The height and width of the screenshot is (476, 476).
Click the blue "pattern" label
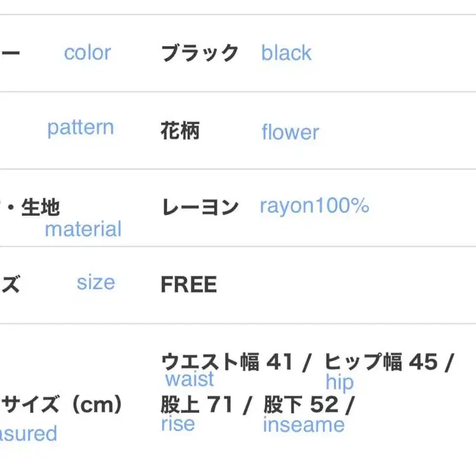point(80,127)
